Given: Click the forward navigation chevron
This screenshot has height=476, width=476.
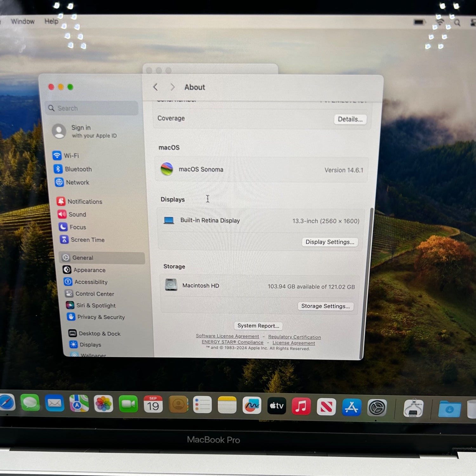Looking at the screenshot, I should pyautogui.click(x=172, y=87).
